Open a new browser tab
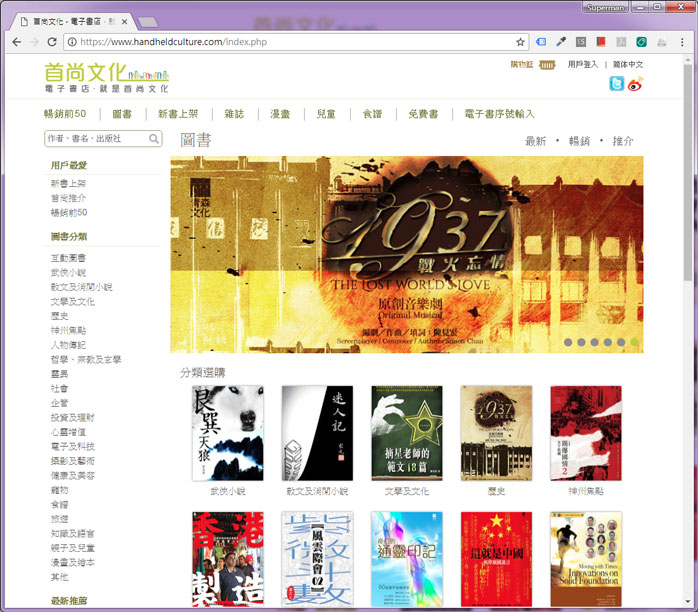The height and width of the screenshot is (612, 698). [x=148, y=22]
